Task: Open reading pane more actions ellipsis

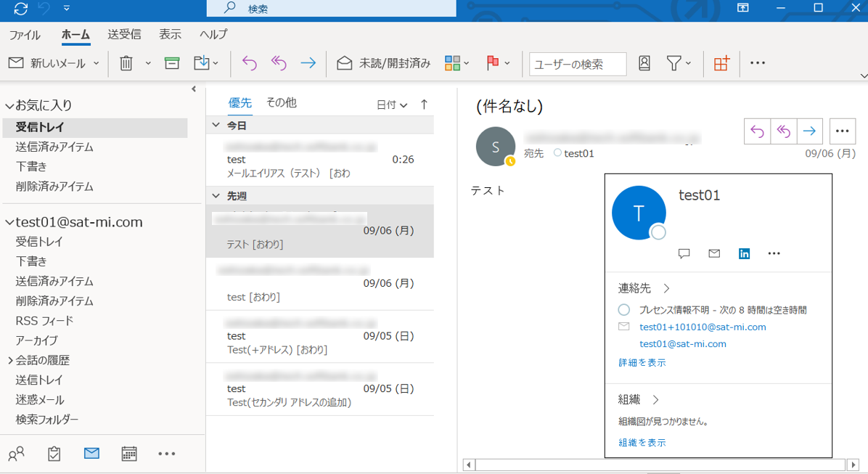Action: coord(842,131)
